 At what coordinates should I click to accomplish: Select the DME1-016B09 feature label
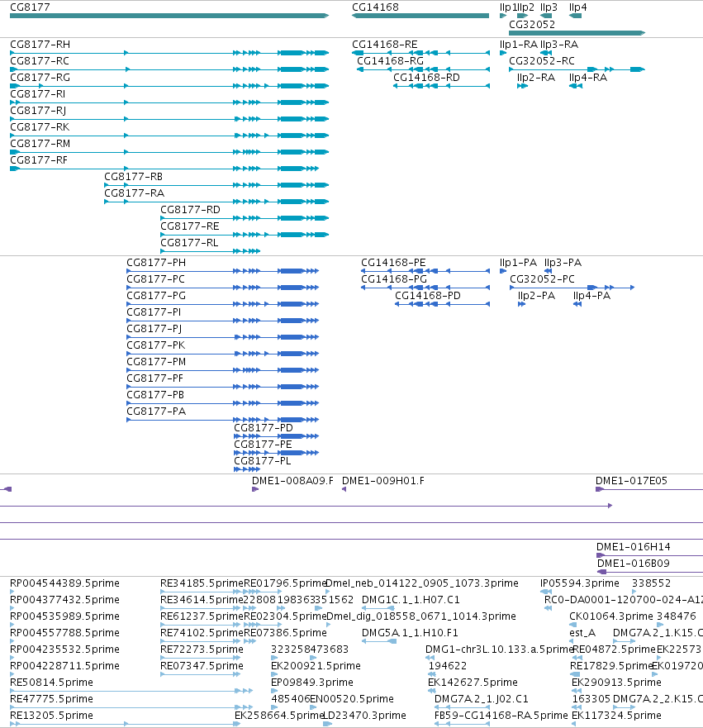[634, 564]
